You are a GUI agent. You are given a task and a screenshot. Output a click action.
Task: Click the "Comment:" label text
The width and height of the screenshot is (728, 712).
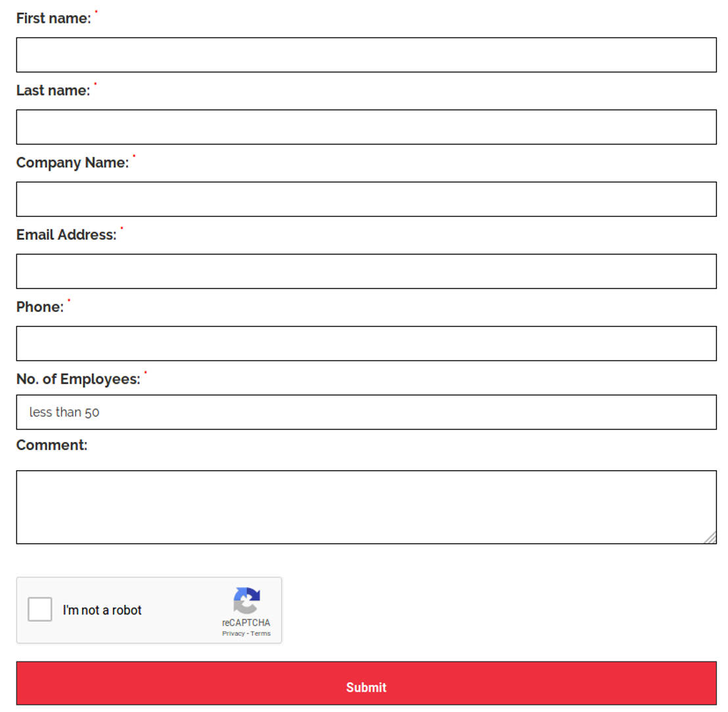(x=51, y=445)
